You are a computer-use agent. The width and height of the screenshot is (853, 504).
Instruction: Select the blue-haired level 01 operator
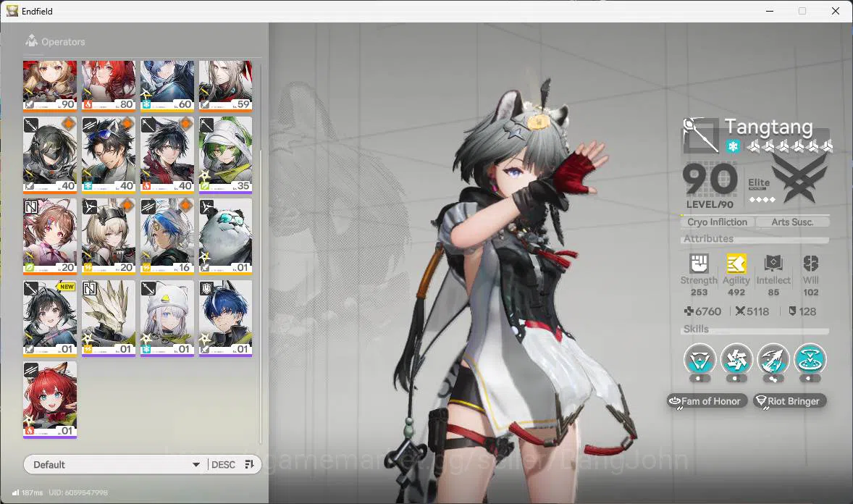pyautogui.click(x=225, y=318)
